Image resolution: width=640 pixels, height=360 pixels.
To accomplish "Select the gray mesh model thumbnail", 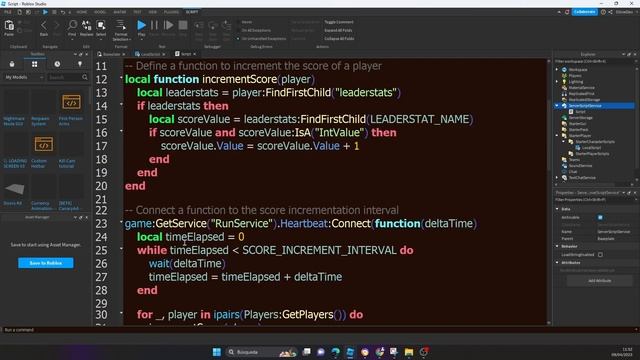I will click(15, 188).
